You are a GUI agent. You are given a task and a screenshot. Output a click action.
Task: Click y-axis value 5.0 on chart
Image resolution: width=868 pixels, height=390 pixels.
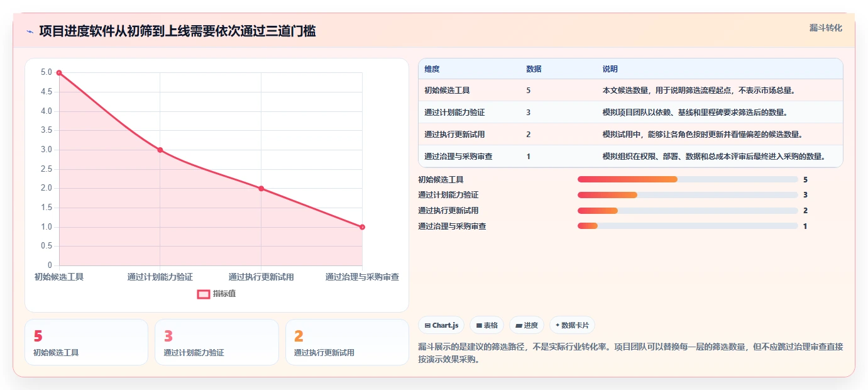pyautogui.click(x=47, y=72)
